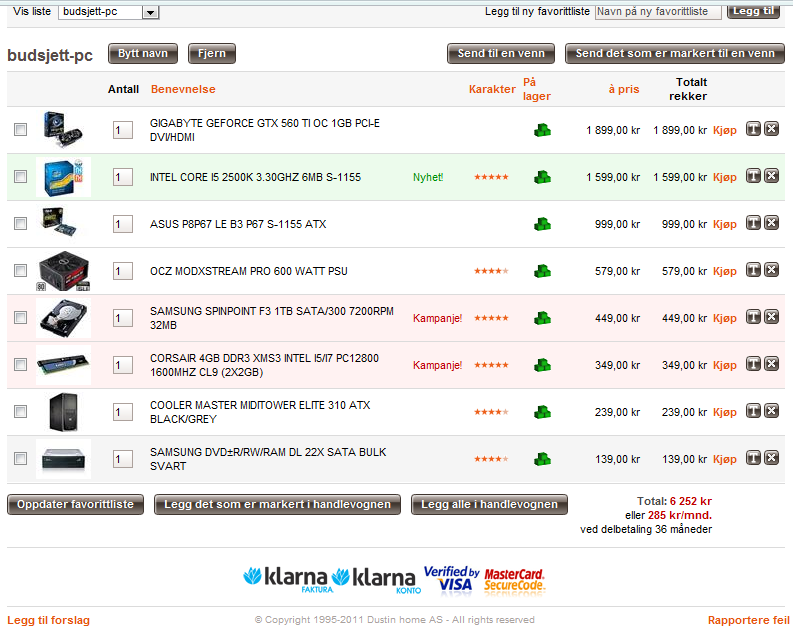Remove INTEL CORE I5 2500K with X icon
The width and height of the screenshot is (793, 628).
771,176
